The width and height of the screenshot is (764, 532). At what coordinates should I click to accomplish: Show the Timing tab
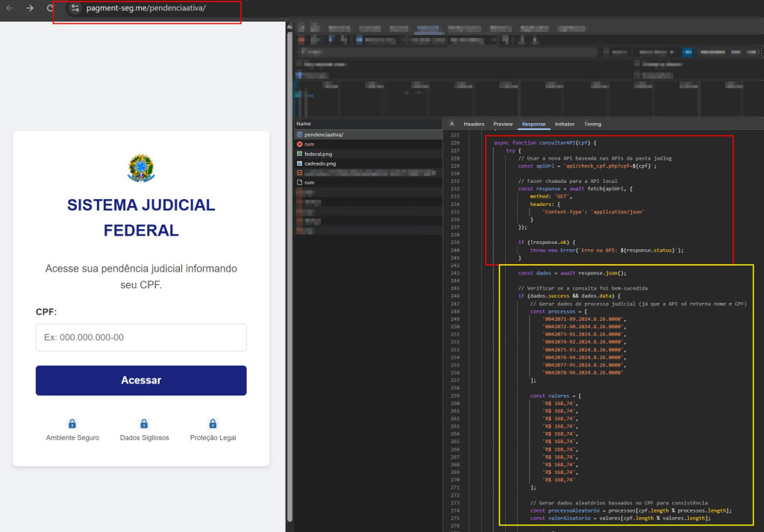click(x=592, y=124)
